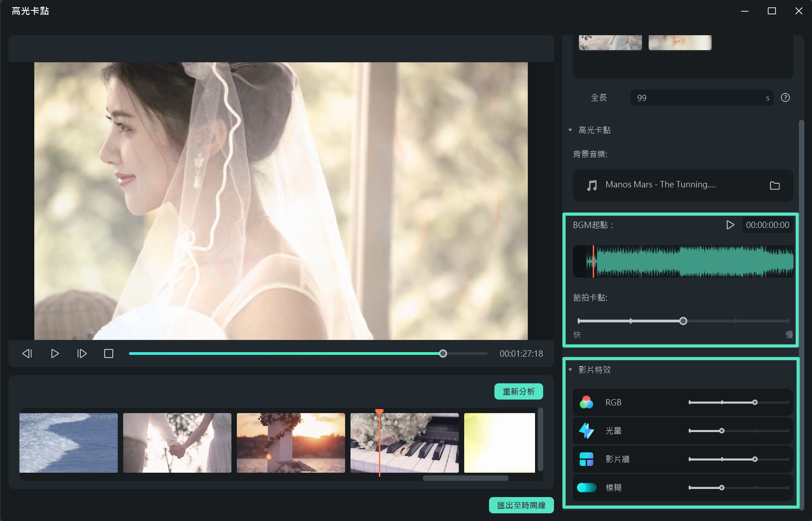Step forward one frame in preview
812x521 pixels.
click(x=82, y=354)
